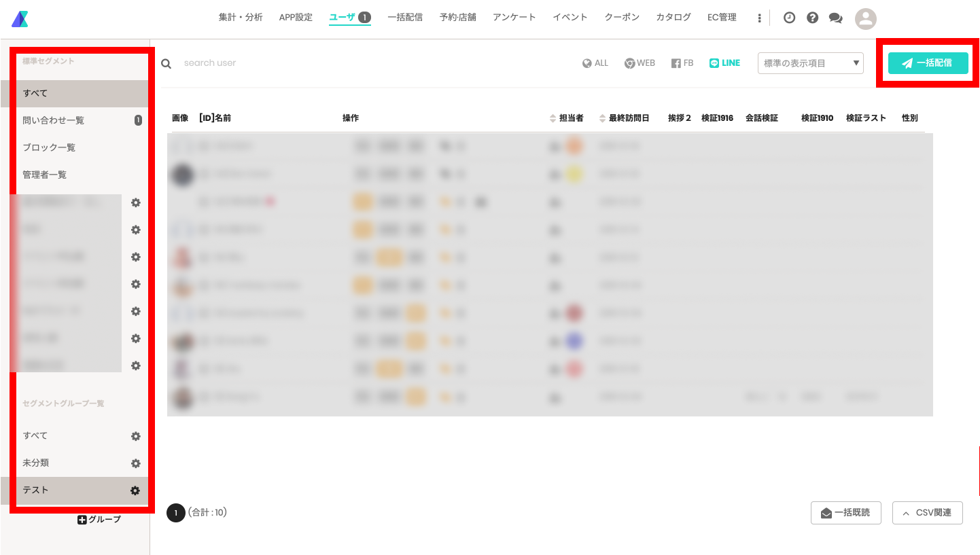The width and height of the screenshot is (980, 555).
Task: Click the gear next to テスト group
Action: pos(135,490)
